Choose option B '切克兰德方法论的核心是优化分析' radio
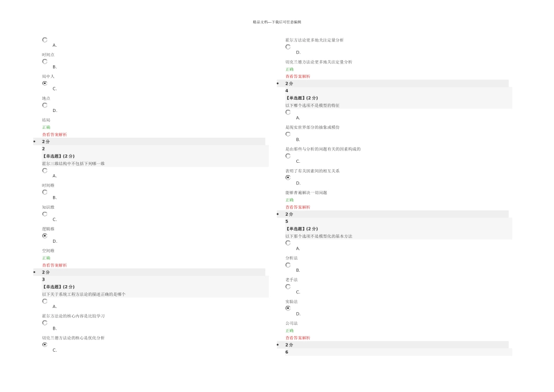This screenshot has height=392, width=554. [x=45, y=323]
